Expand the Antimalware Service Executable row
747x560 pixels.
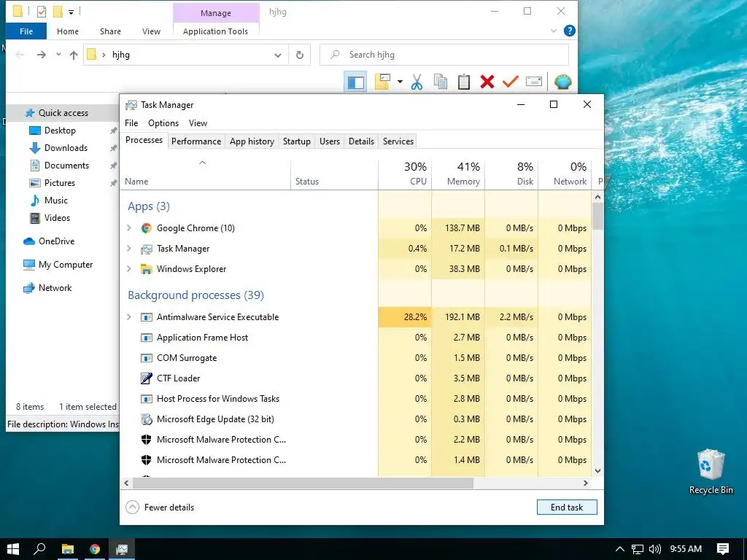click(x=128, y=317)
